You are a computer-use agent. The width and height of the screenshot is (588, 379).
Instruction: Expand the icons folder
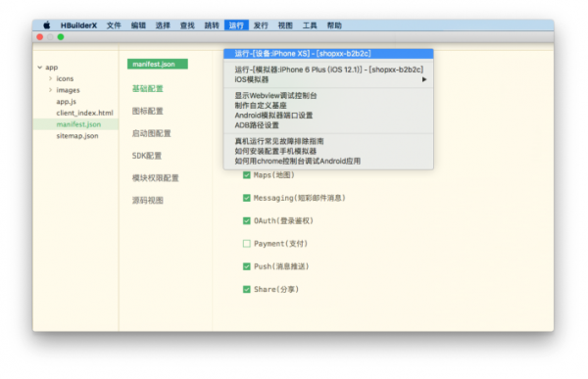coord(50,78)
